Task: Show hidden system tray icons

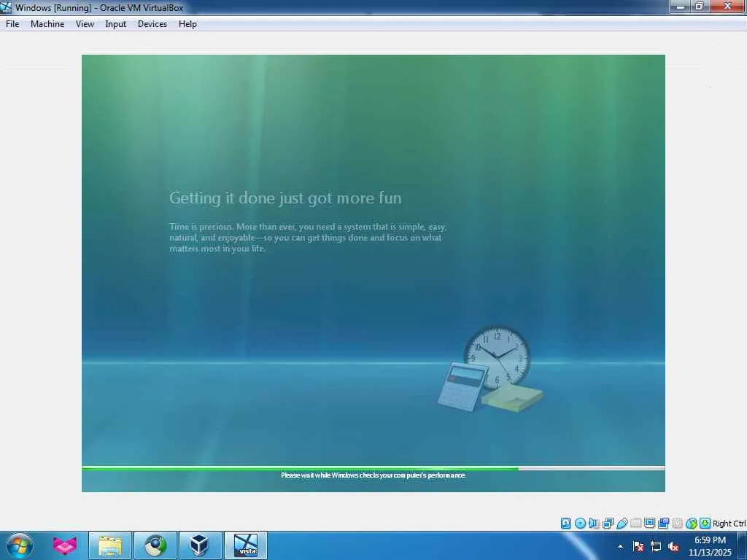Action: coord(620,547)
